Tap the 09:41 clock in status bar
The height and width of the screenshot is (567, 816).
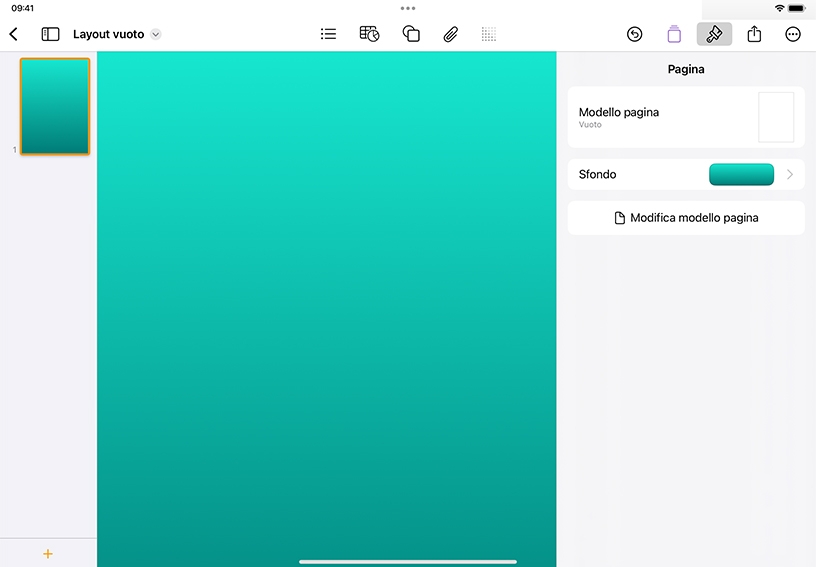click(x=22, y=8)
